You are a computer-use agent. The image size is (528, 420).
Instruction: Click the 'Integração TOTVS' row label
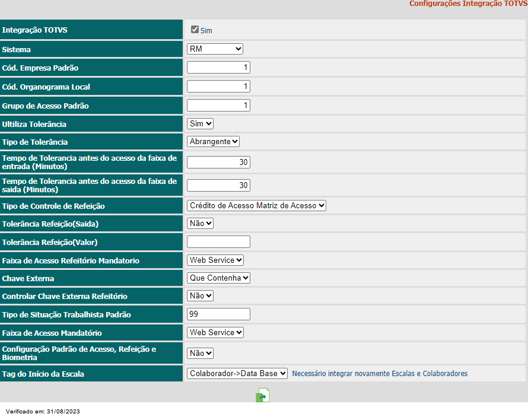point(34,30)
